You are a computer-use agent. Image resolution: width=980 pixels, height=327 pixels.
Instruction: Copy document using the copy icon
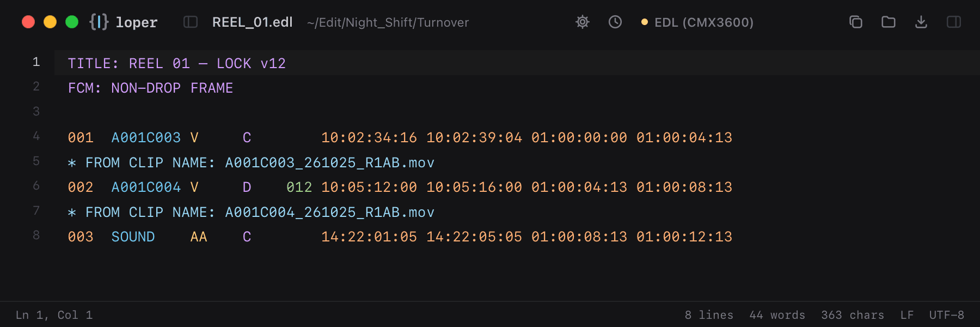pyautogui.click(x=856, y=22)
